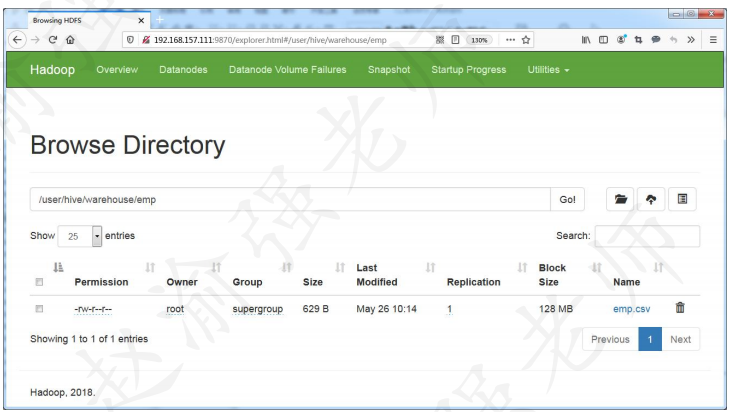Click the May 26 10:14 cell
This screenshot has height=412, width=733.
pyautogui.click(x=386, y=309)
